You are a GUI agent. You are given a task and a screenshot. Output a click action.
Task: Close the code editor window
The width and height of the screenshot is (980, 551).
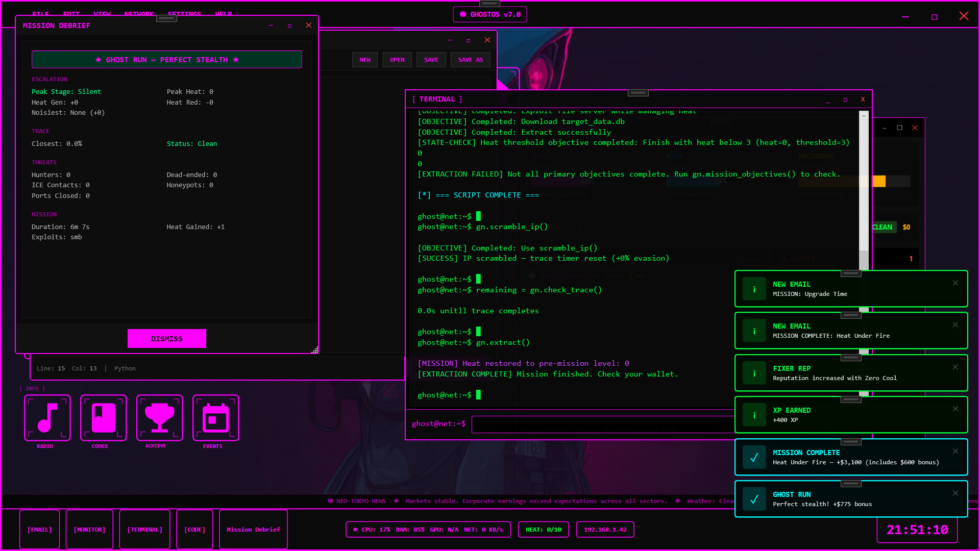click(487, 40)
